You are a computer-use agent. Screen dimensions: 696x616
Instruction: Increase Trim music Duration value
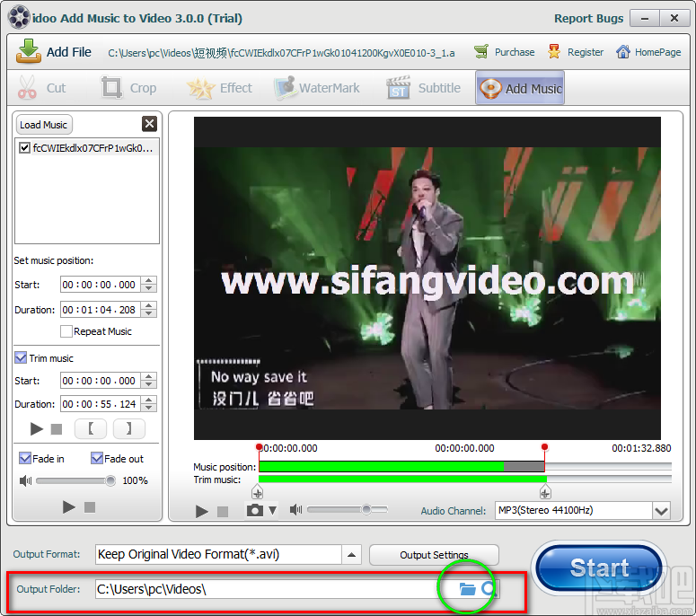pyautogui.click(x=149, y=400)
